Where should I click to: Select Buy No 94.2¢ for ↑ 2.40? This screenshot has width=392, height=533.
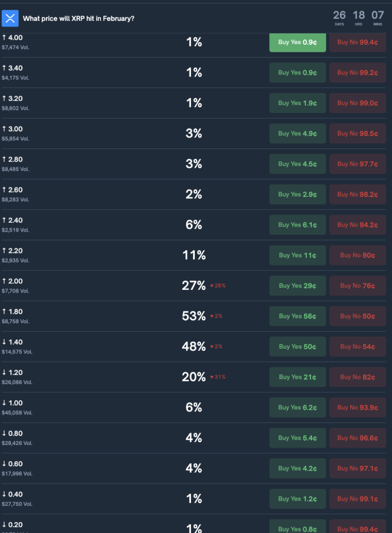tap(357, 225)
